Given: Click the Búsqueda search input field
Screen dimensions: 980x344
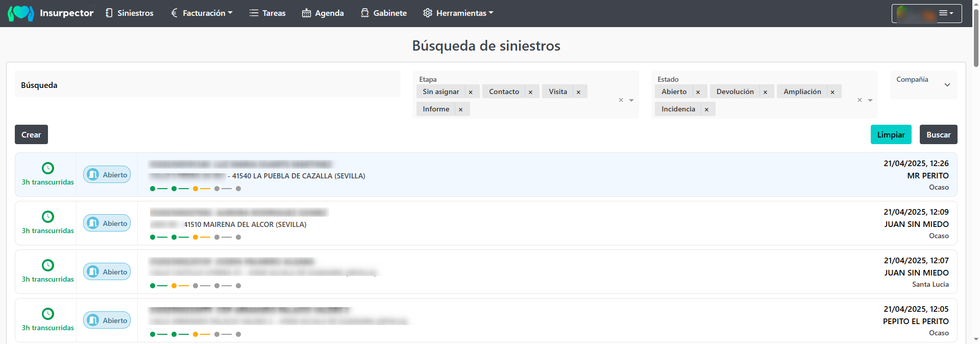Looking at the screenshot, I should [207, 85].
